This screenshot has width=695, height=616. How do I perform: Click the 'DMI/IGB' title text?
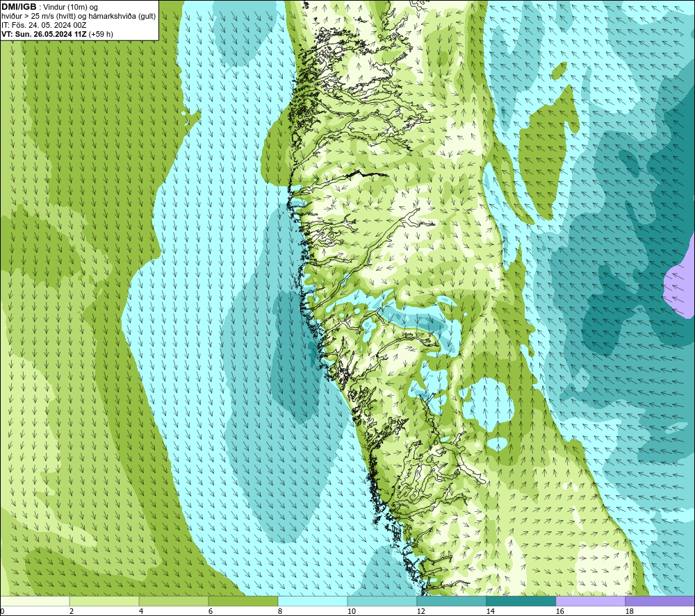(19, 7)
